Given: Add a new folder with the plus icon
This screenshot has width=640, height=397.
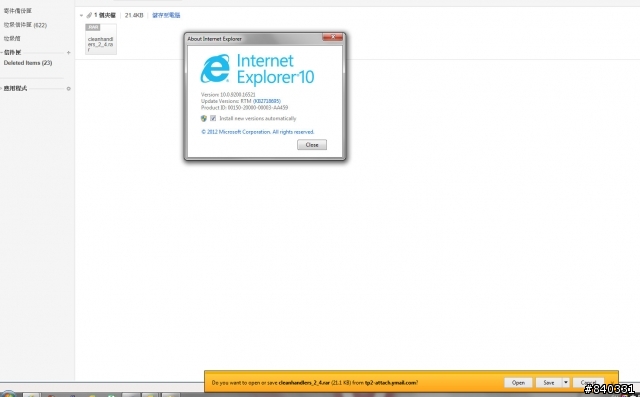Looking at the screenshot, I should (x=69, y=53).
